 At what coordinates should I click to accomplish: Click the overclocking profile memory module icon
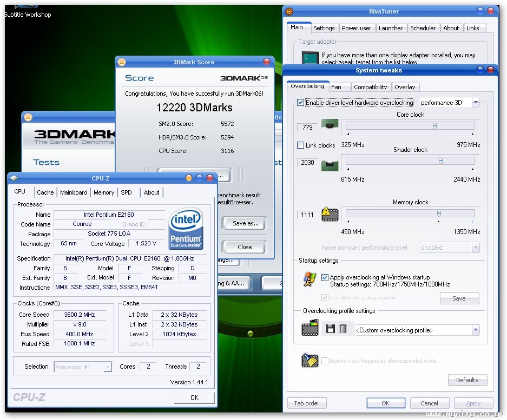pyautogui.click(x=310, y=328)
